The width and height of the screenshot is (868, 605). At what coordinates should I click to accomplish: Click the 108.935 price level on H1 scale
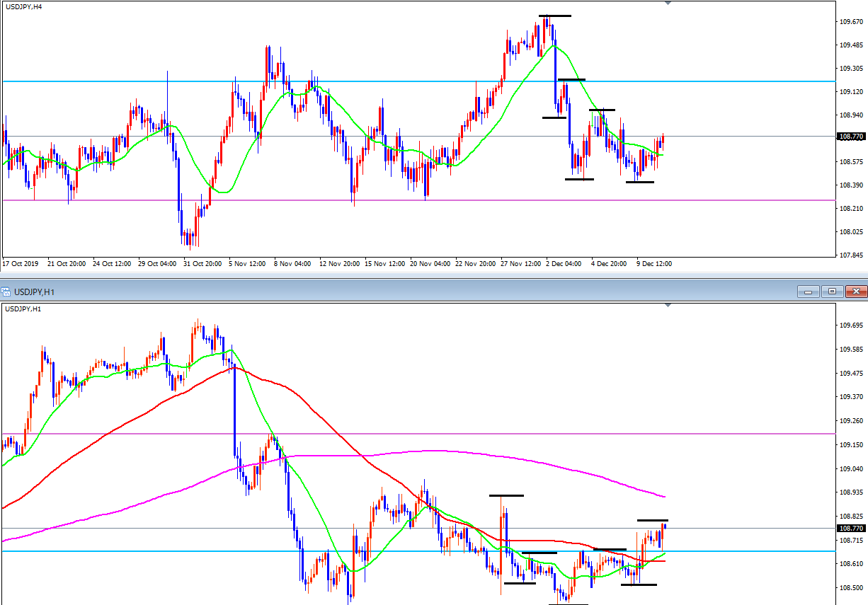(x=850, y=492)
